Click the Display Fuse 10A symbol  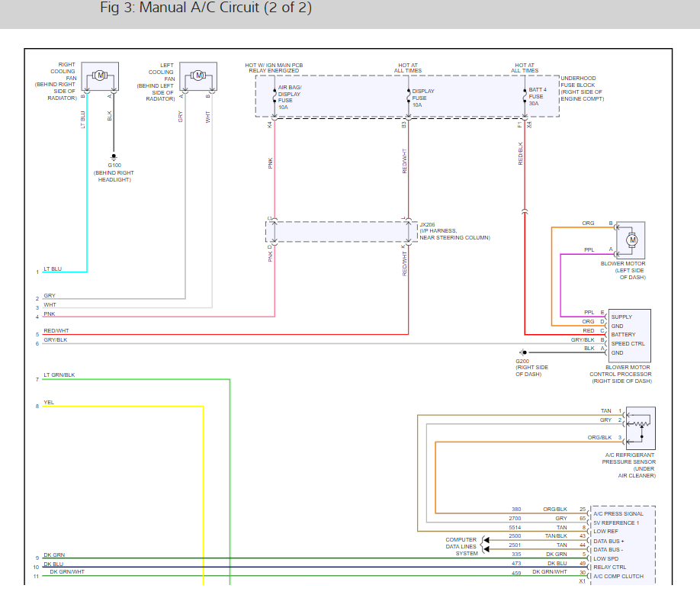click(x=409, y=97)
